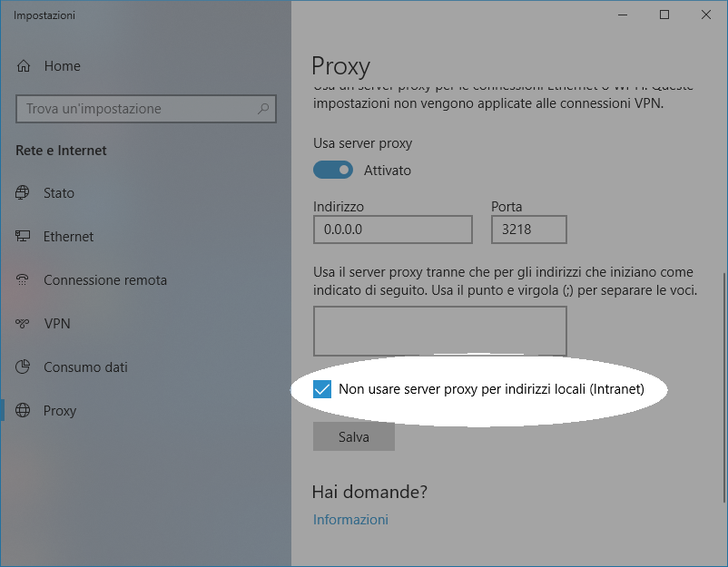Uncheck Non usare server proxy per indirizzi locali

(322, 389)
